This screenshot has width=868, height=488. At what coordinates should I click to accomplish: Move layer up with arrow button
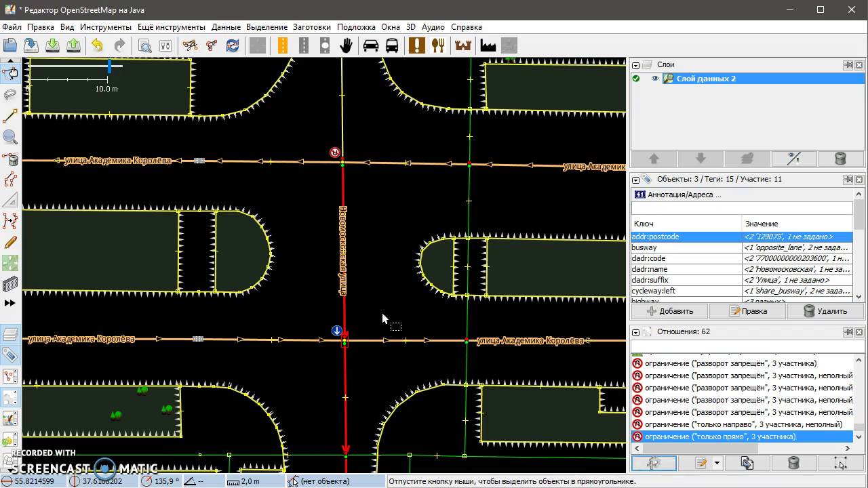pyautogui.click(x=654, y=159)
